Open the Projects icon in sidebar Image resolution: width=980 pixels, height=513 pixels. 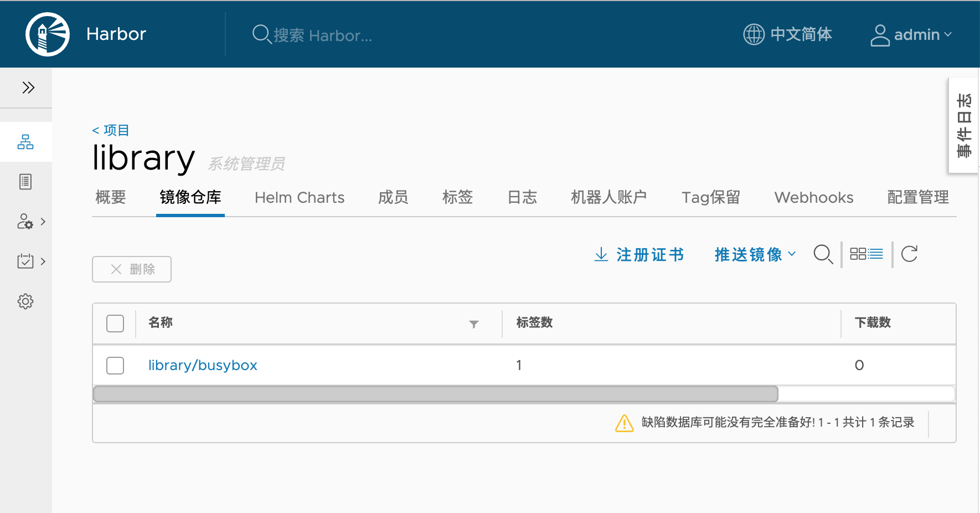[x=25, y=142]
